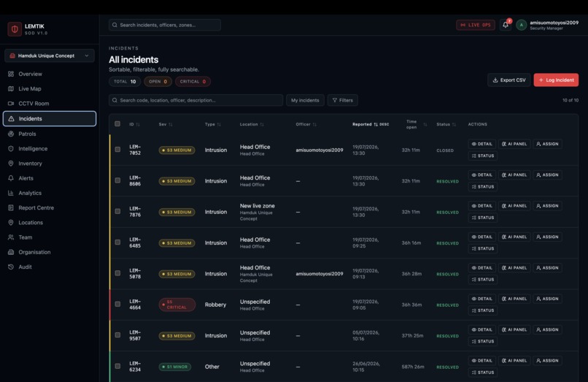
Task: Click the Team people icon
Action: click(x=11, y=237)
